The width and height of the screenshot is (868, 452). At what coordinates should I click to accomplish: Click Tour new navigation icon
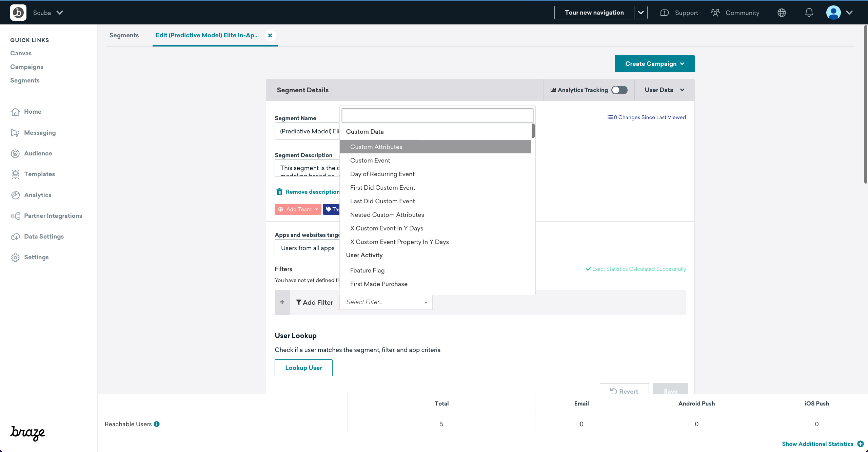pos(641,13)
